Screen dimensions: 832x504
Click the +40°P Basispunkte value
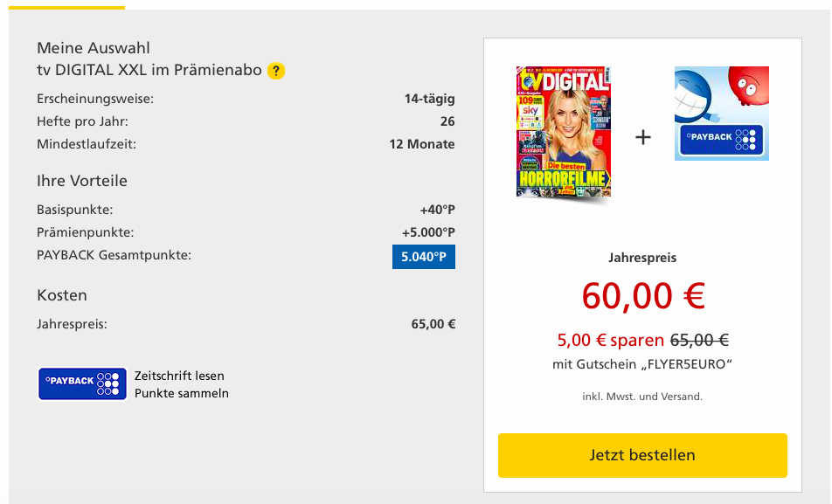(437, 210)
